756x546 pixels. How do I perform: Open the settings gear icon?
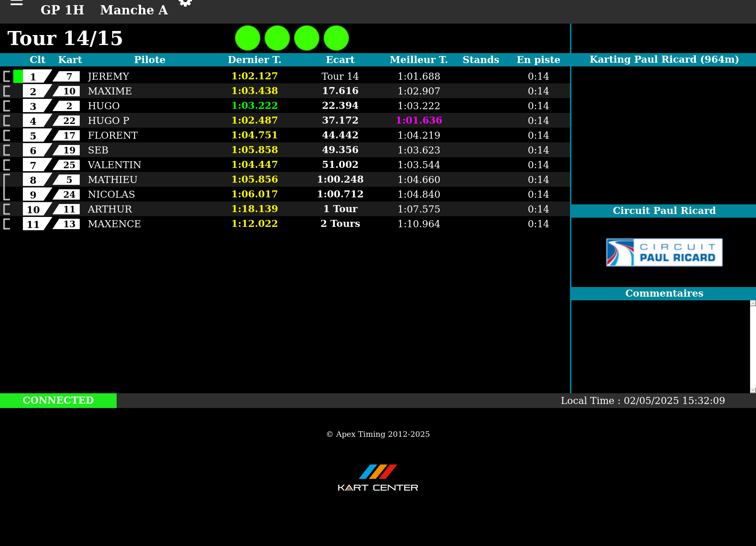tap(185, 3)
